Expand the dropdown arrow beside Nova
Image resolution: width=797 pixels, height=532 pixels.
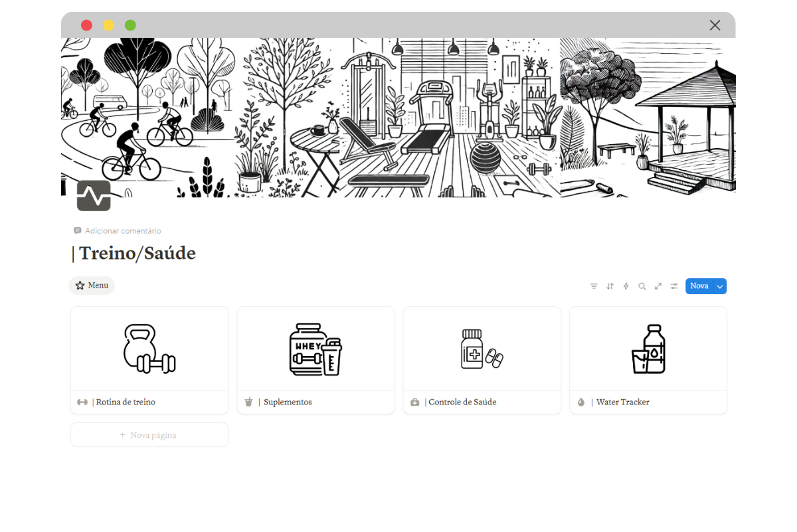point(719,286)
